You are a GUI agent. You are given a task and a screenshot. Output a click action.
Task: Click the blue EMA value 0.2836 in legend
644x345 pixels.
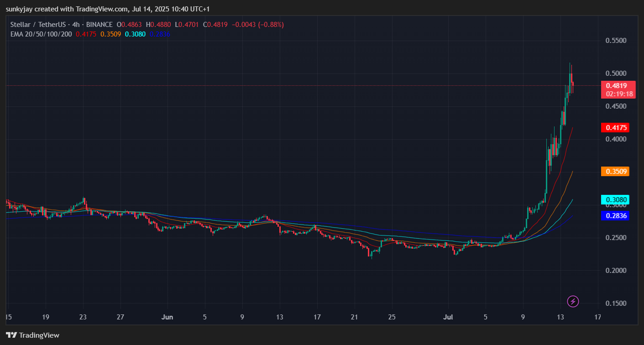coord(160,34)
